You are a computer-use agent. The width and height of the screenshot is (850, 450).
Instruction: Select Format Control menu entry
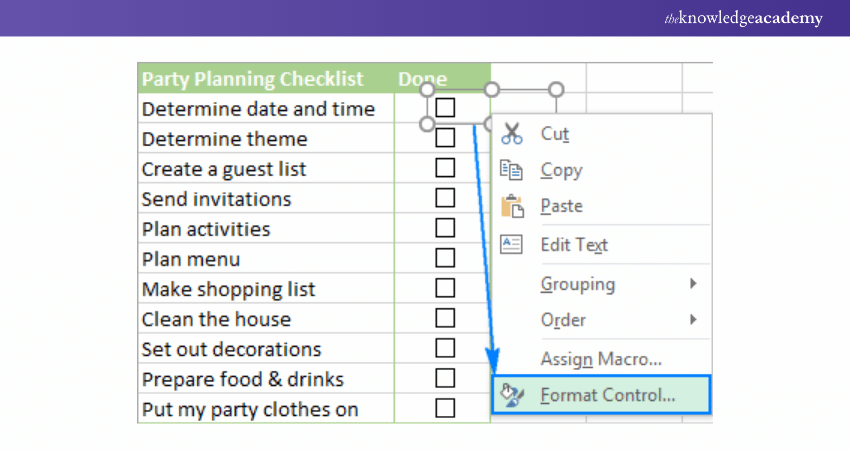(608, 395)
